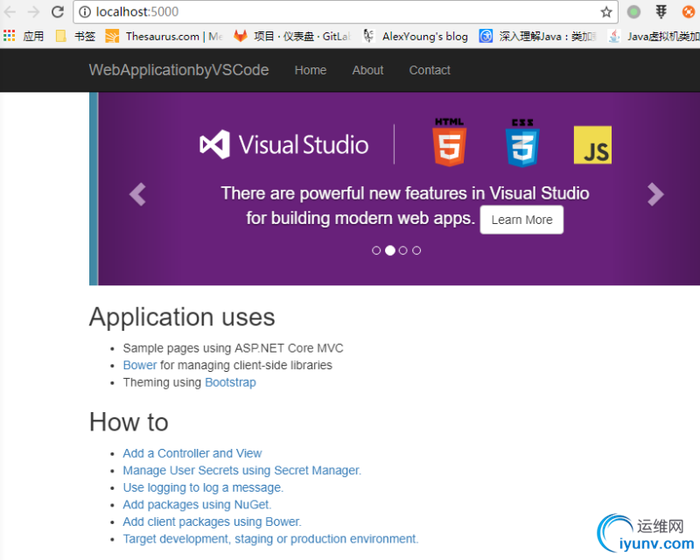Click the Visual Studio logo in banner
Screen dimensions: 700x560
[x=284, y=144]
